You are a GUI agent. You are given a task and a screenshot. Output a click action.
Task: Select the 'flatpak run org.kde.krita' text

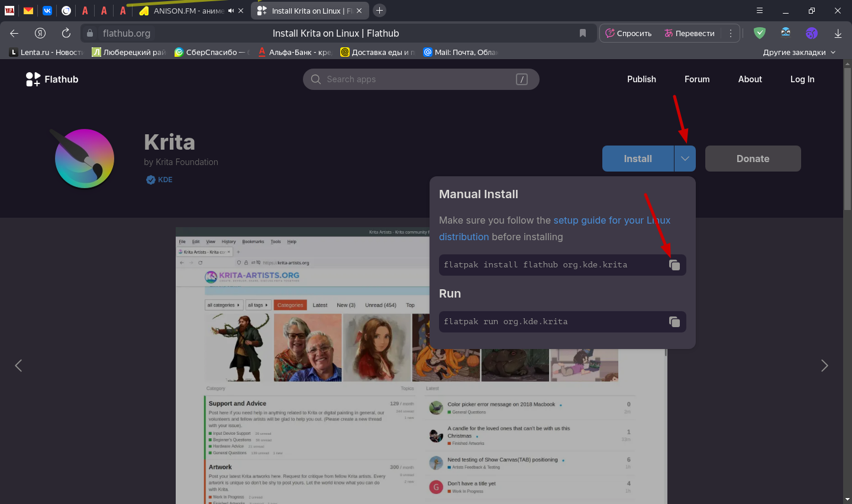tap(506, 322)
